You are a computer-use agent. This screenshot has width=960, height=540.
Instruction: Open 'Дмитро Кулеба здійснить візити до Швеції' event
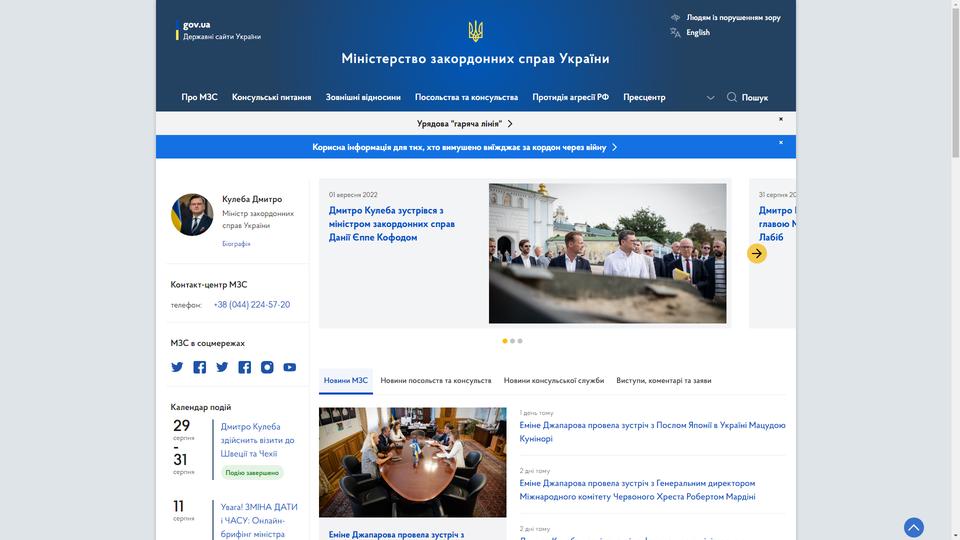pos(258,440)
